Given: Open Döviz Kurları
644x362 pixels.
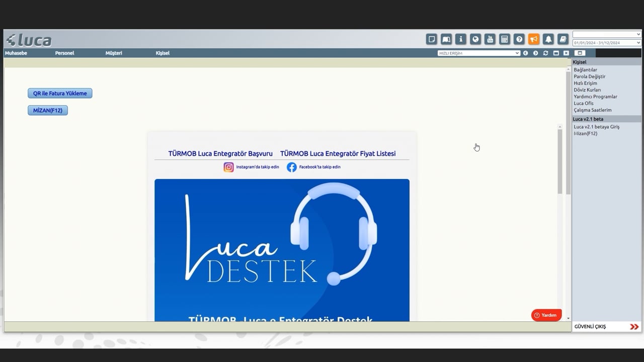Looking at the screenshot, I should (587, 90).
